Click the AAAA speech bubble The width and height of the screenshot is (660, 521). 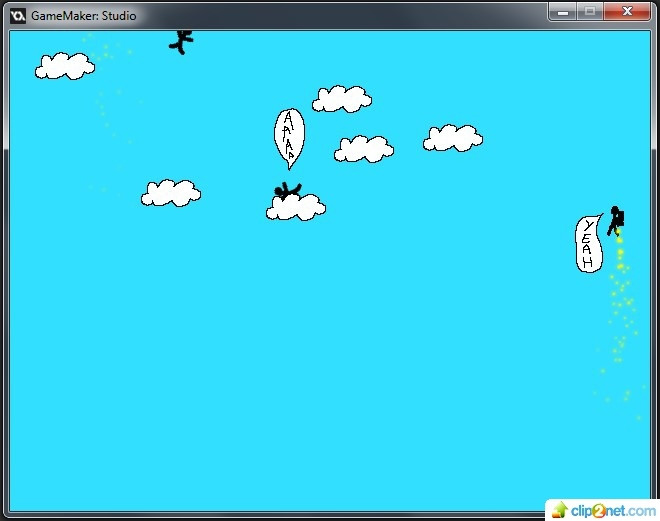(289, 138)
